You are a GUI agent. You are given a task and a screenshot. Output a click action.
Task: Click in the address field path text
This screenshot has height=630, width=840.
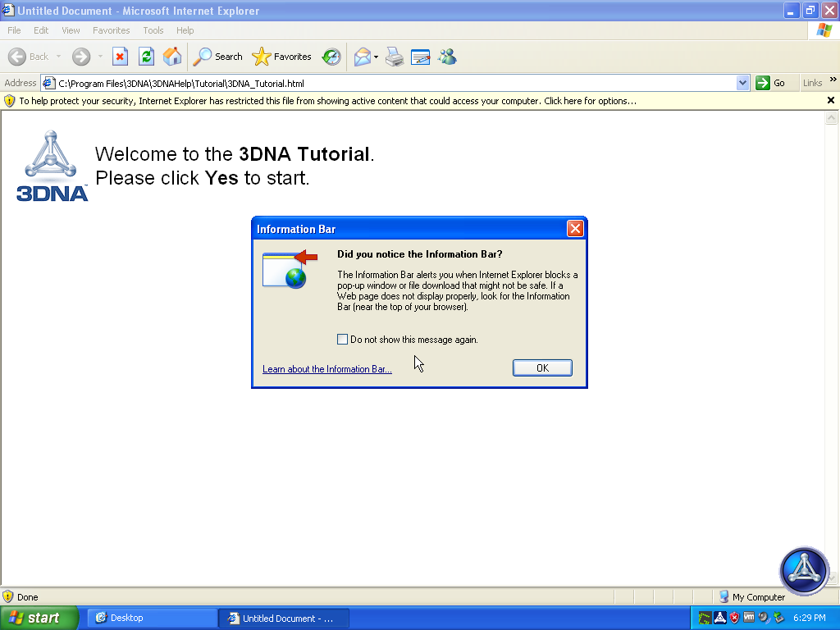(181, 83)
